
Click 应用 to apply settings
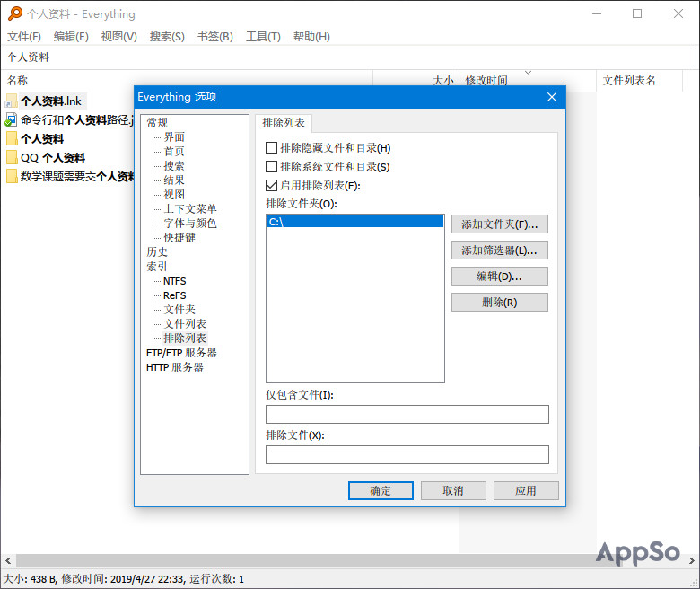[x=526, y=491]
